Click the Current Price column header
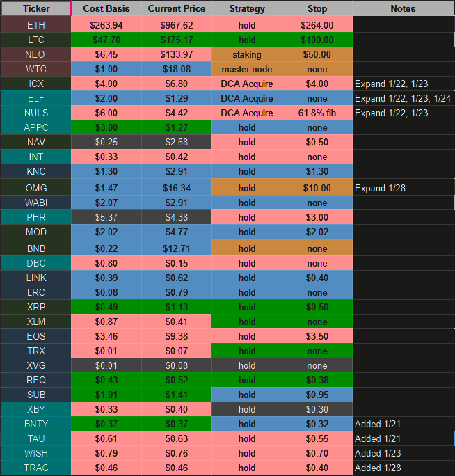Viewport: 455px width, 476px height. coord(177,9)
